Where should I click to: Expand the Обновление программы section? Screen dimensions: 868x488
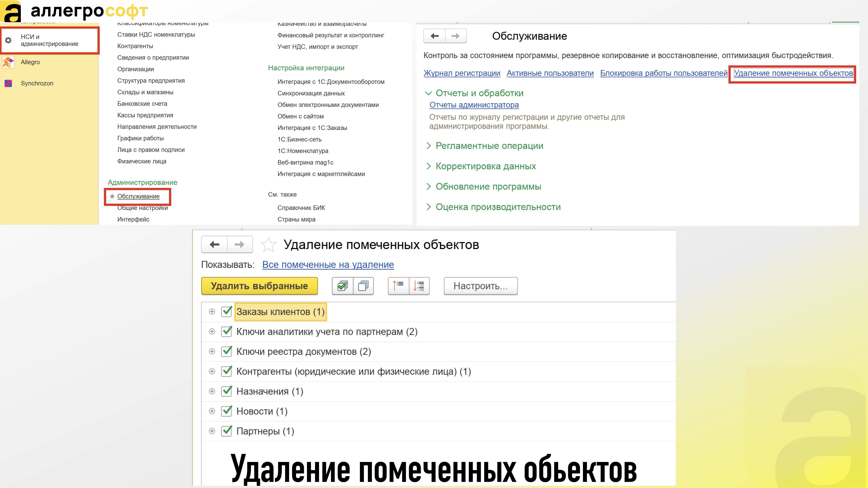428,187
